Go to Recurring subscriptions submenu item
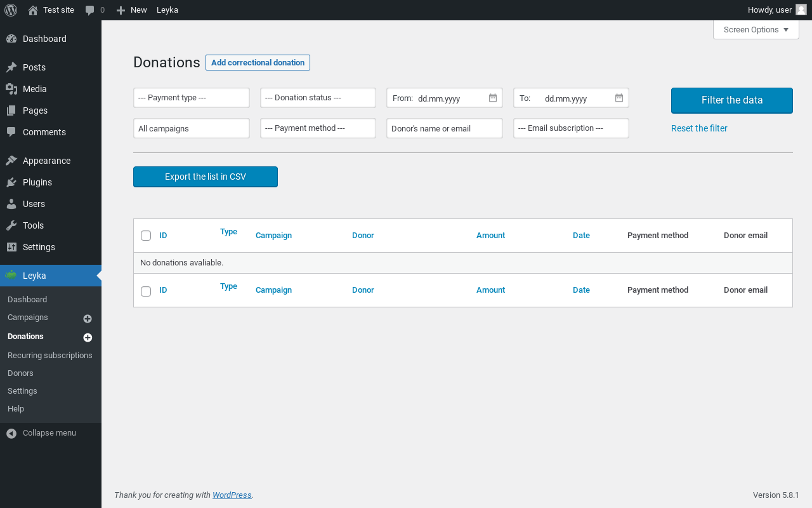Viewport: 812px width, 508px height. tap(50, 356)
